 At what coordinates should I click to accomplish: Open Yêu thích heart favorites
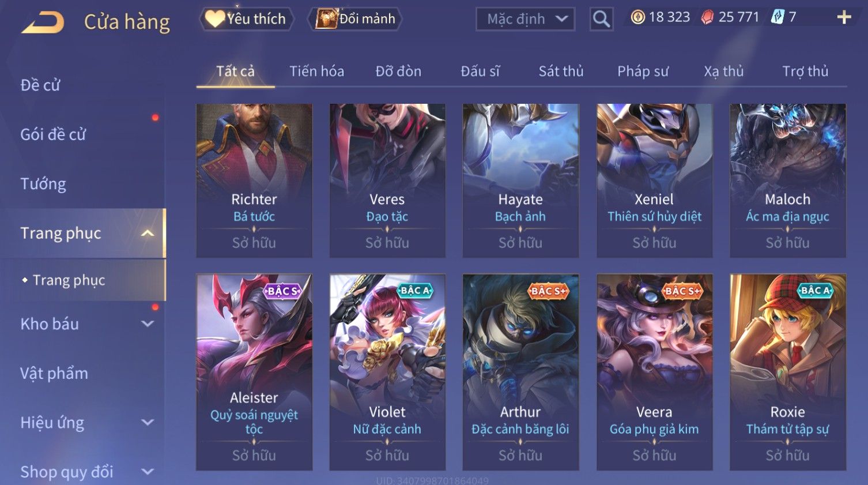coord(246,19)
